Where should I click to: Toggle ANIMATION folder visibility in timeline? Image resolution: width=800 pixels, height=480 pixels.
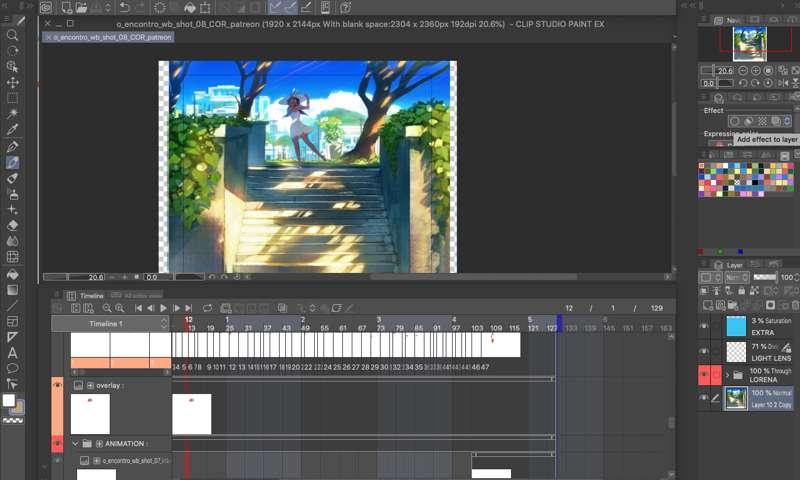pos(57,443)
